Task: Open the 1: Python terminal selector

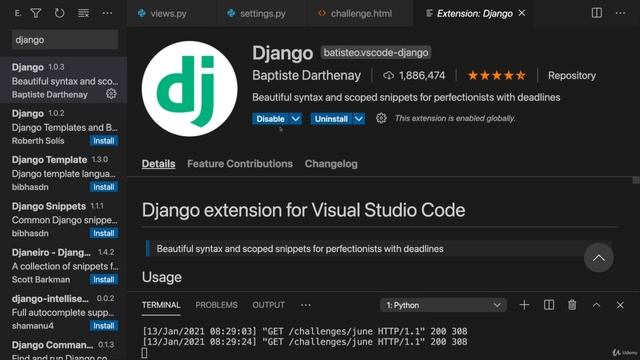Action: tap(443, 305)
